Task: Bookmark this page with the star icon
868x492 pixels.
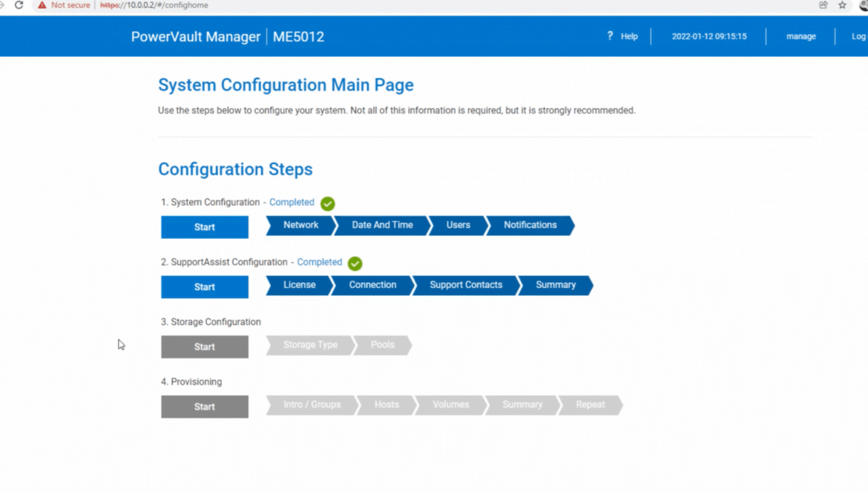Action: (x=842, y=5)
